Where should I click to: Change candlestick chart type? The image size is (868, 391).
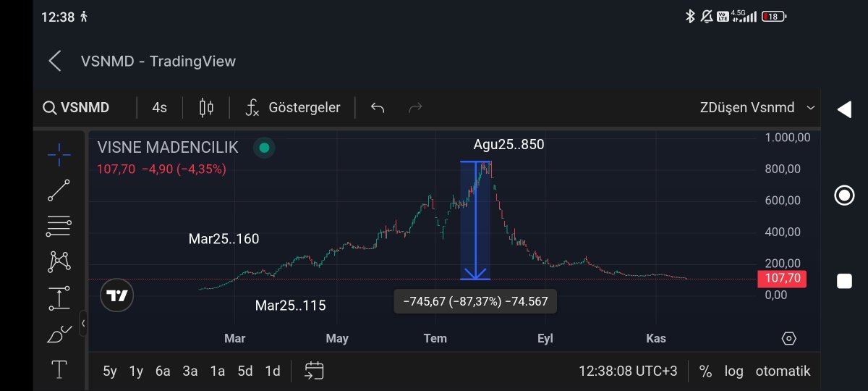[205, 108]
